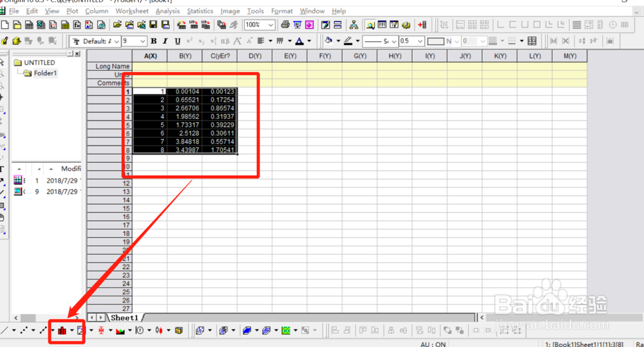Image resolution: width=644 pixels, height=347 pixels.
Task: Create a new workbook from toolbar
Action: click(x=29, y=25)
